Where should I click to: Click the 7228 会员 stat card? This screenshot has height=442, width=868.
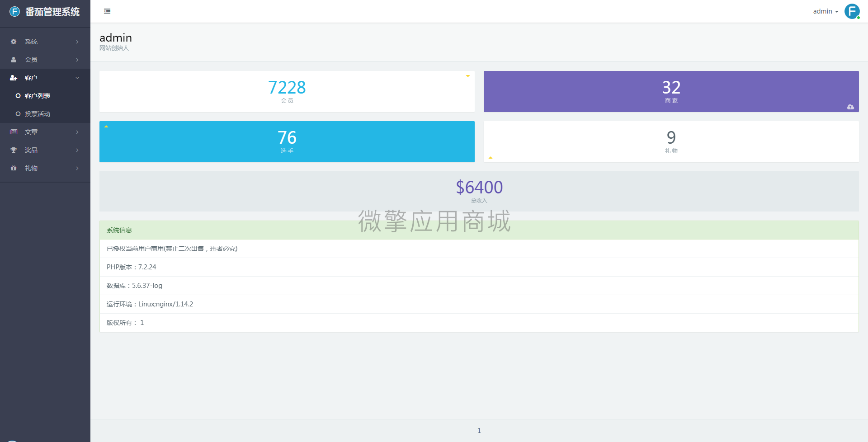coord(287,91)
